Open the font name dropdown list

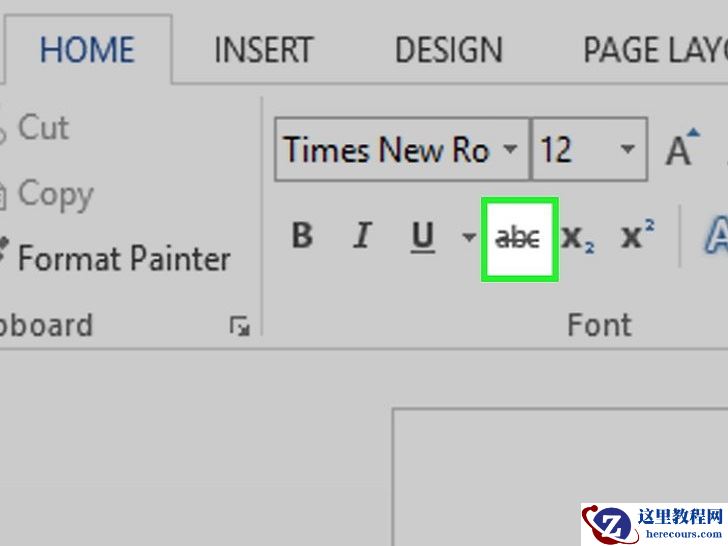click(510, 151)
